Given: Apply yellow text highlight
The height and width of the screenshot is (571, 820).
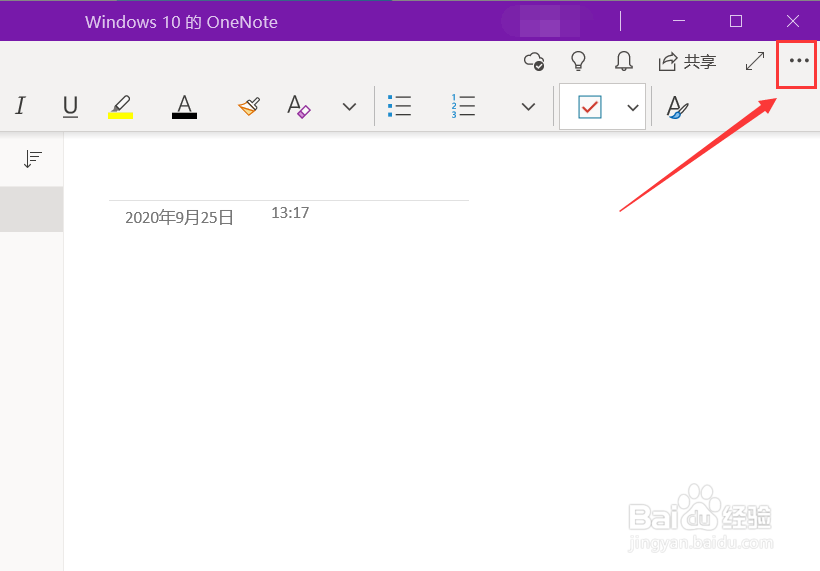Looking at the screenshot, I should coord(120,106).
